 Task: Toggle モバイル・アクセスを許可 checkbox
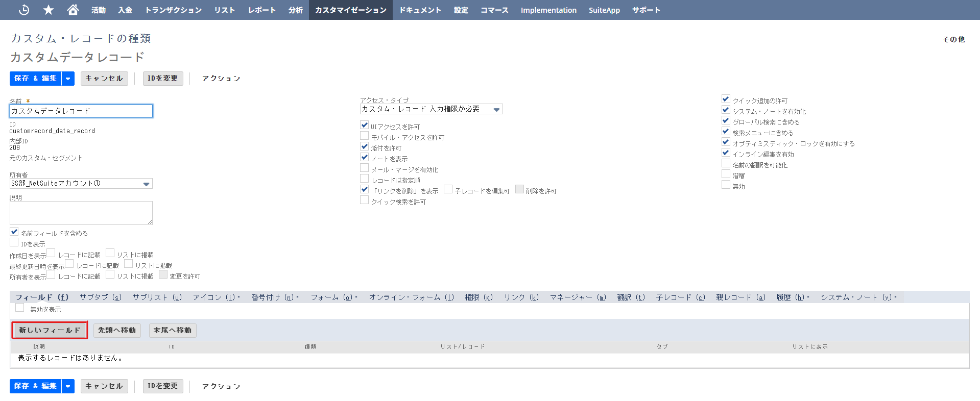pyautogui.click(x=365, y=136)
